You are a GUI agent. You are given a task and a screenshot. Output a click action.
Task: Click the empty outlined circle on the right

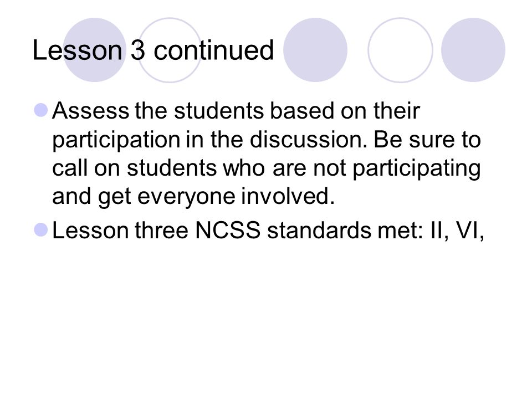coord(400,50)
